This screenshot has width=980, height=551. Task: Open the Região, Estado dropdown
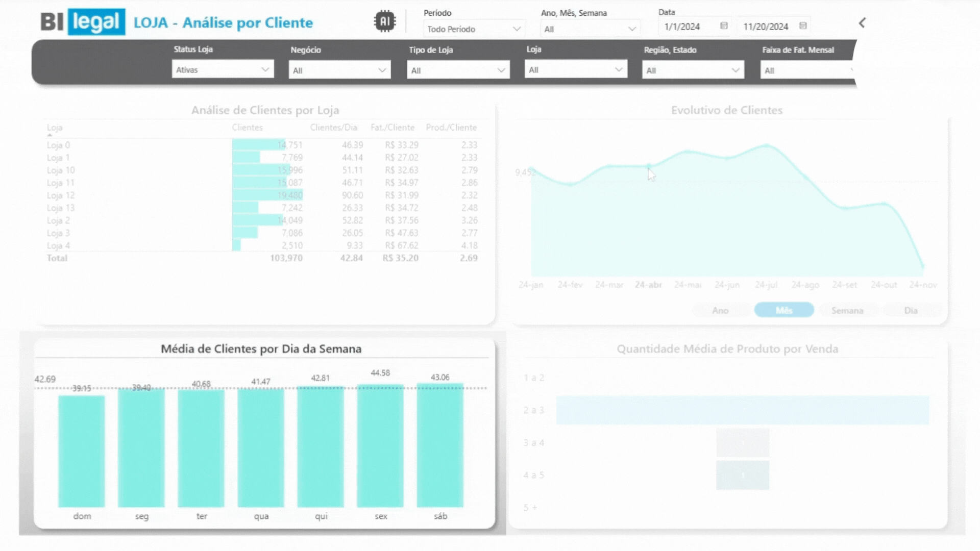pos(693,70)
